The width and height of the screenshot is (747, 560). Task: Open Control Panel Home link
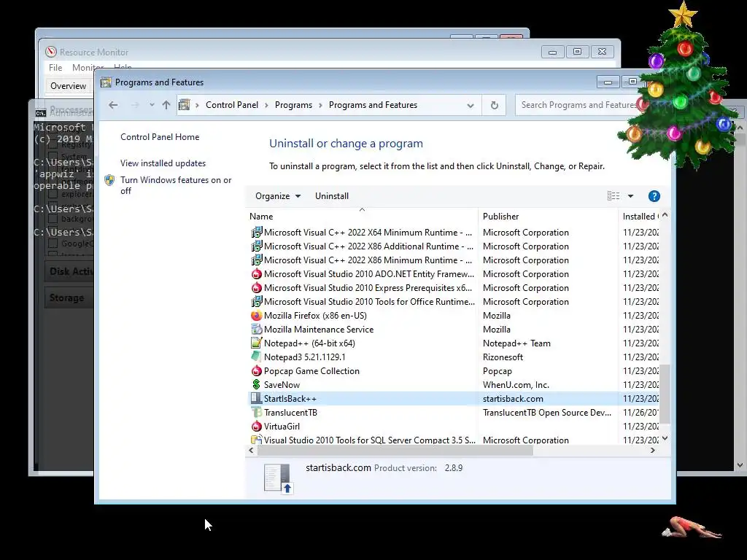(x=160, y=136)
